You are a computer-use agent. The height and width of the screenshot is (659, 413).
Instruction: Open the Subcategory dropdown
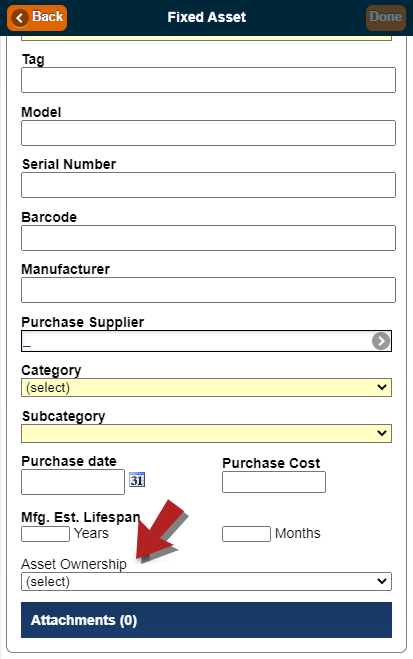206,433
